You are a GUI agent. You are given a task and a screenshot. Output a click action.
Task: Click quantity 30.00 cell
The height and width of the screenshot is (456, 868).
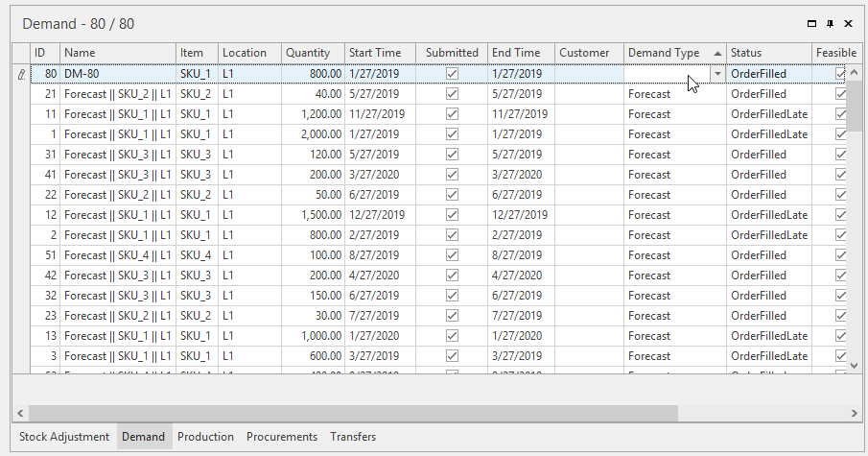[313, 316]
